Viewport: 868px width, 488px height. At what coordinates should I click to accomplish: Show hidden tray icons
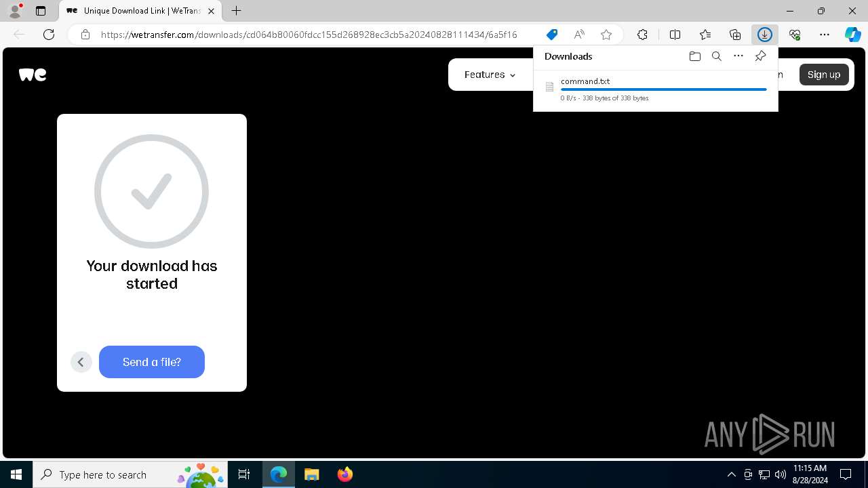731,474
